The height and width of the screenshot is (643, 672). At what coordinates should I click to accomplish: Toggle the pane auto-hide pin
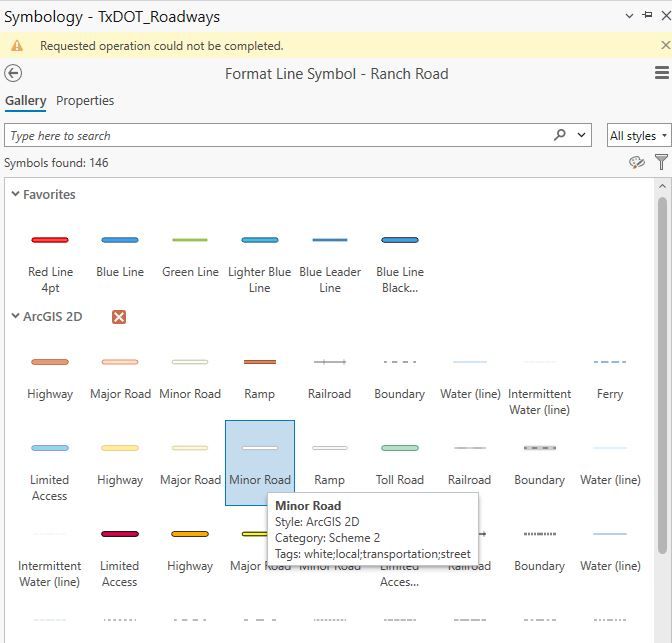point(647,16)
